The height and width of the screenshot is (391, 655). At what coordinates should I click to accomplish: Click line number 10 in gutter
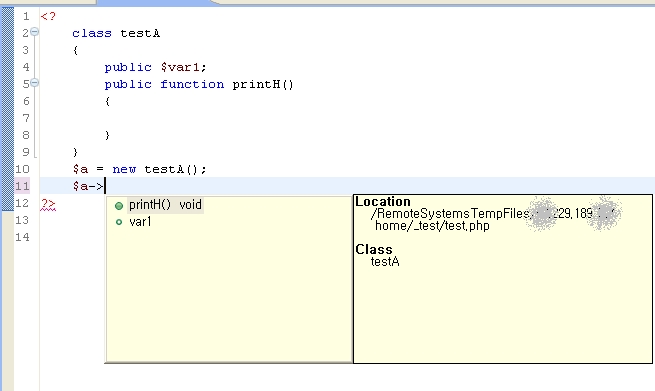pos(22,169)
